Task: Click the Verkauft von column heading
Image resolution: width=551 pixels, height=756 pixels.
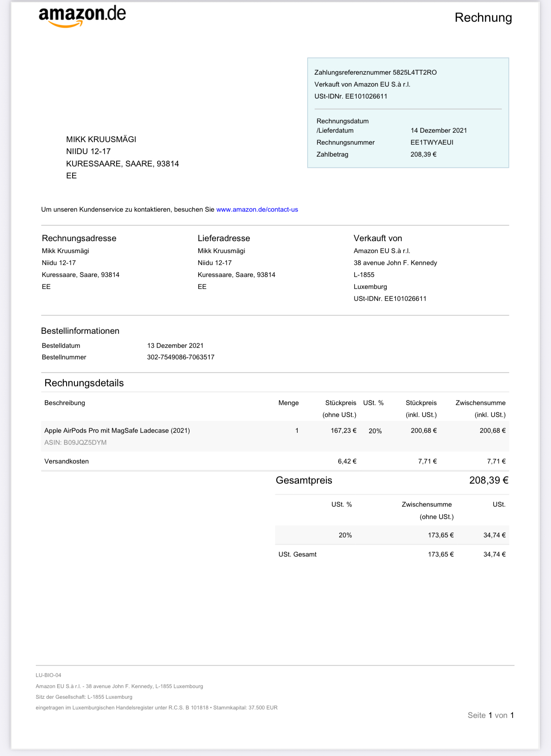Action: (x=378, y=238)
